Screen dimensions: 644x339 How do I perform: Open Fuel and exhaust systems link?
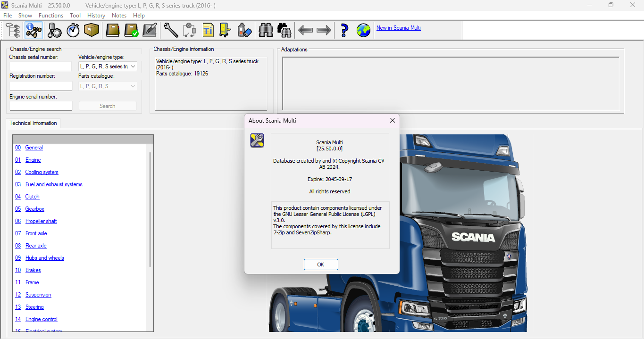point(54,184)
